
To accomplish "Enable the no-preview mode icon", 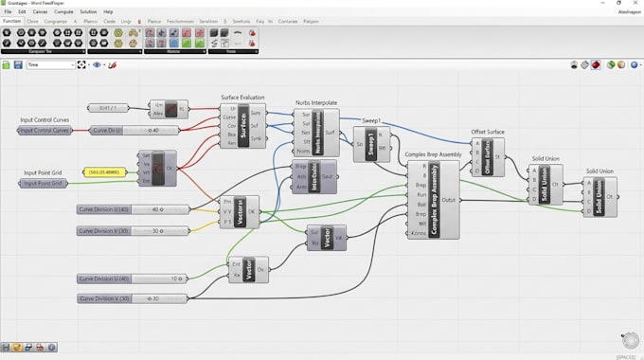I will point(574,65).
